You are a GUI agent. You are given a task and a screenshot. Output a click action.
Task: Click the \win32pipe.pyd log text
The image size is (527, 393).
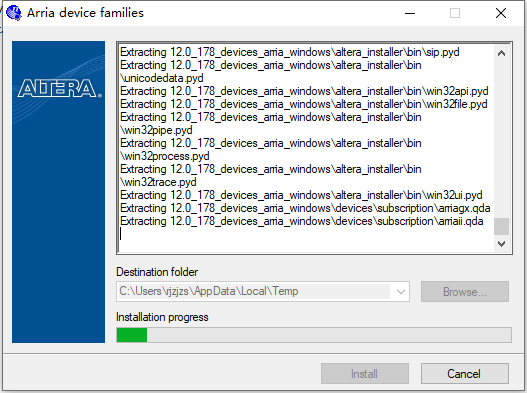tap(157, 130)
